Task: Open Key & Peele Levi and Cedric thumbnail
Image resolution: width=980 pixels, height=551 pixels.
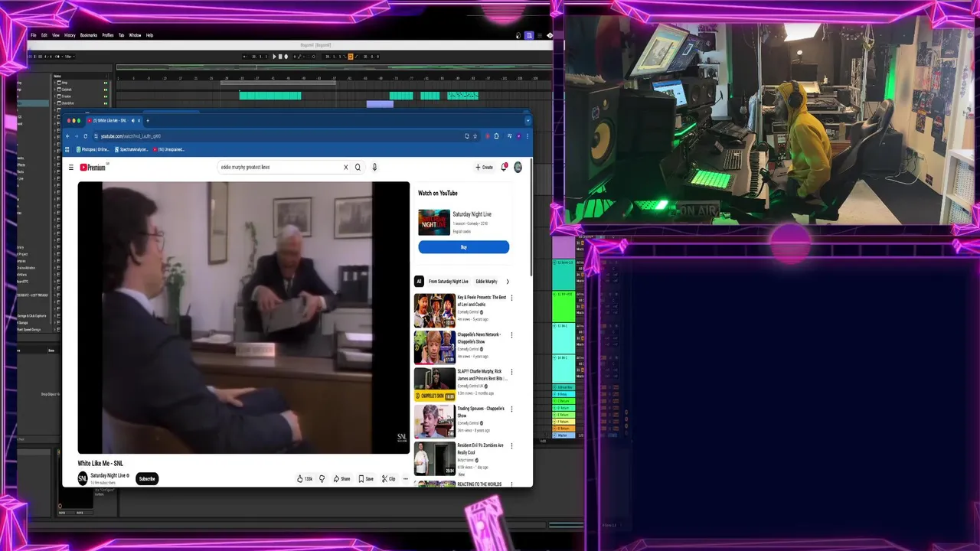Action: tap(434, 311)
